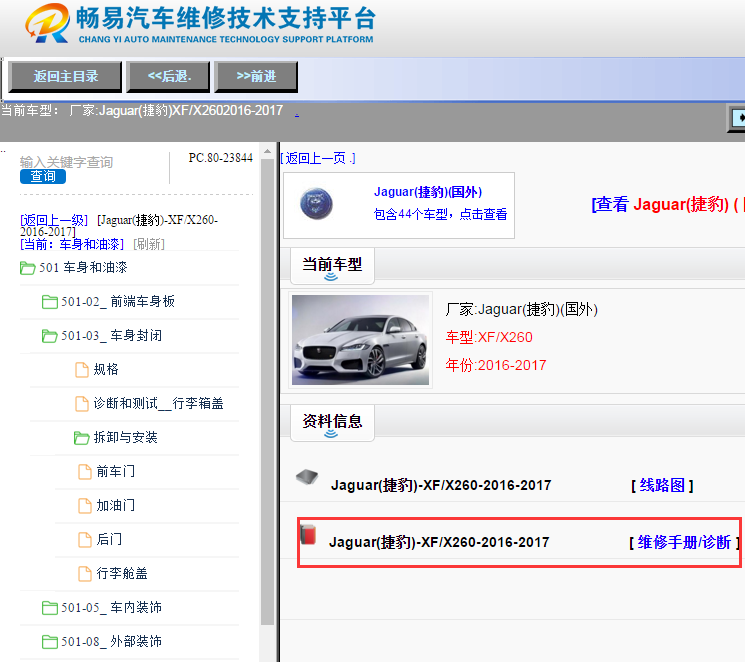Click PC.80-23844 text in sidebar
Screen dimensions: 745x662
tap(220, 158)
